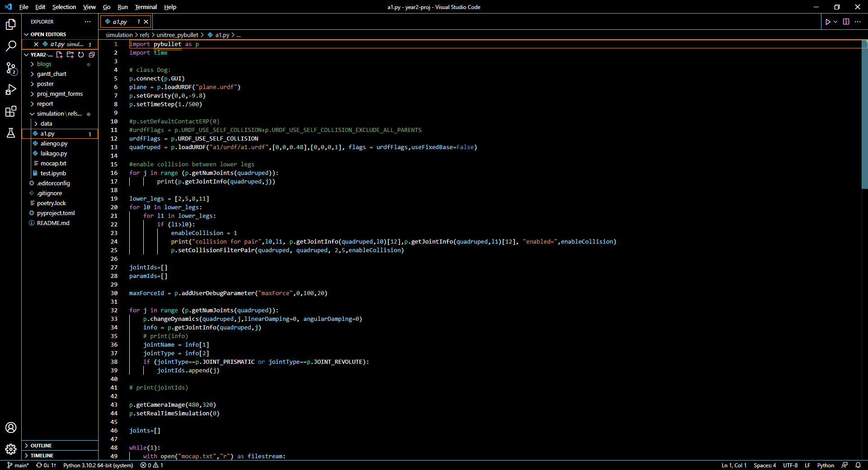Click Python interpreter 3.10.2 in status bar

(98, 465)
